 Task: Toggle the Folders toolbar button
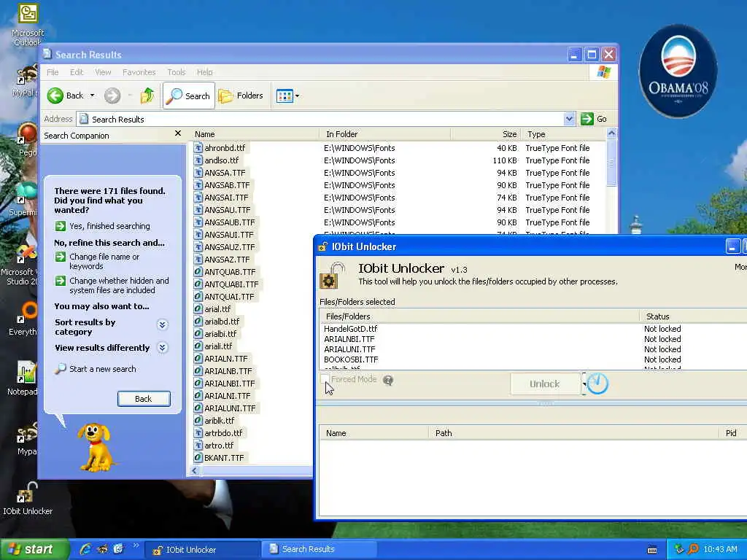[x=241, y=96]
